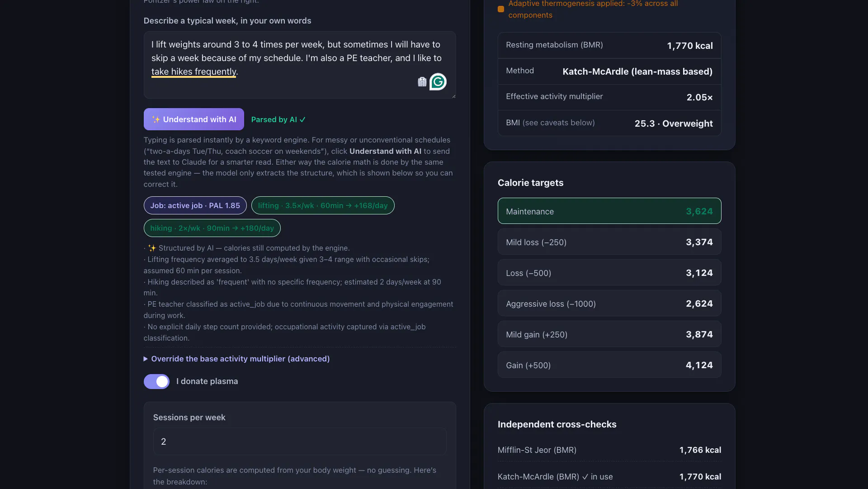Click the Calorie targets heading
The height and width of the screenshot is (489, 868).
pos(530,183)
